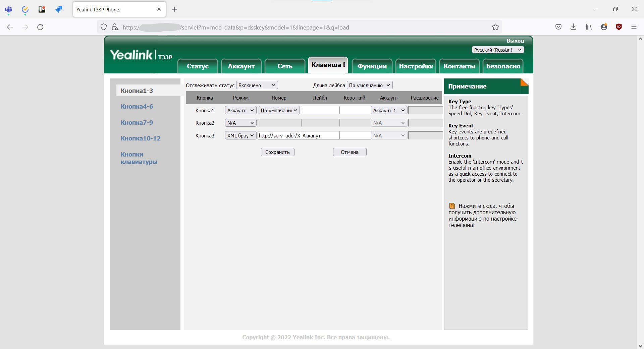Screen dimensions: 644x349
Task: Click the Кнопка3 Номер URL field
Action: coord(279,135)
